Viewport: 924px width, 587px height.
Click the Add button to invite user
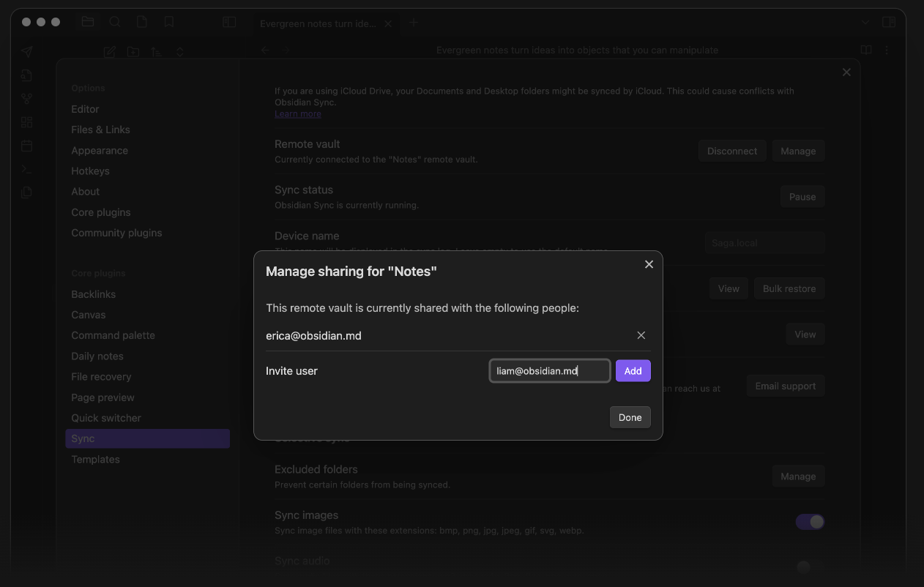tap(633, 371)
